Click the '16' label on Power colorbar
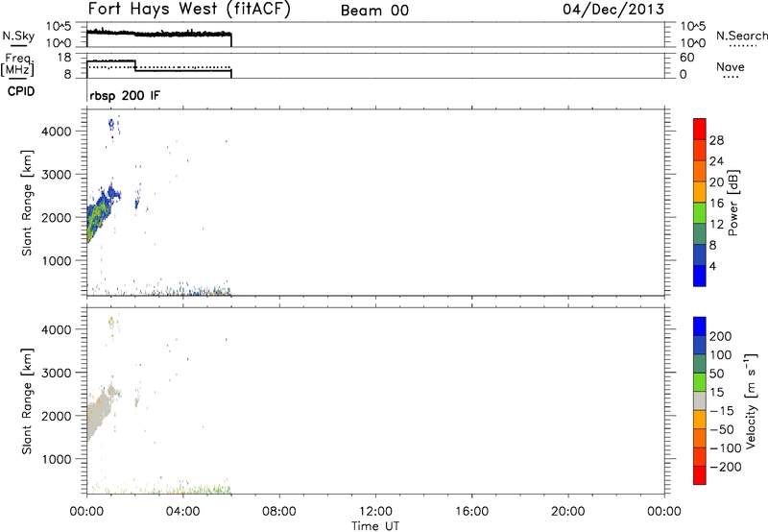Viewport: 768px width, 532px height. tap(716, 204)
